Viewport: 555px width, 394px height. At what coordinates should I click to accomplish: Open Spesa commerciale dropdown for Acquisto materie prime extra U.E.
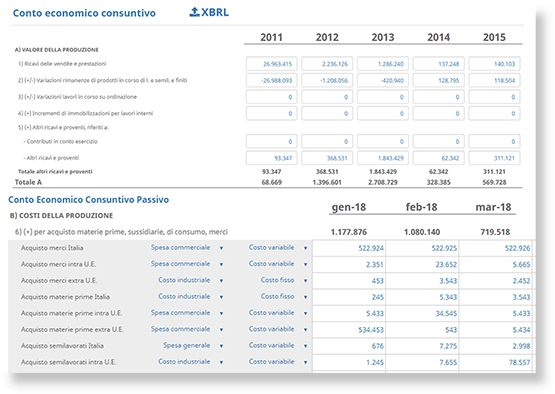point(187,329)
